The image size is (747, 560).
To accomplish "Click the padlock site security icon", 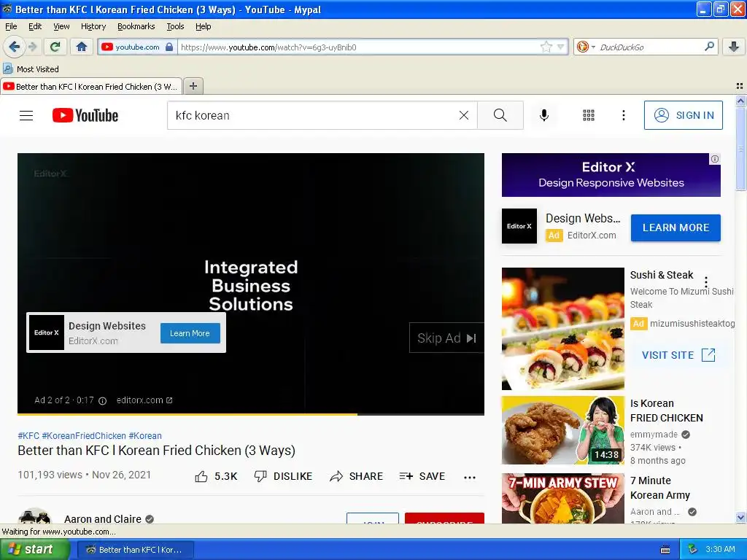I will pos(169,47).
